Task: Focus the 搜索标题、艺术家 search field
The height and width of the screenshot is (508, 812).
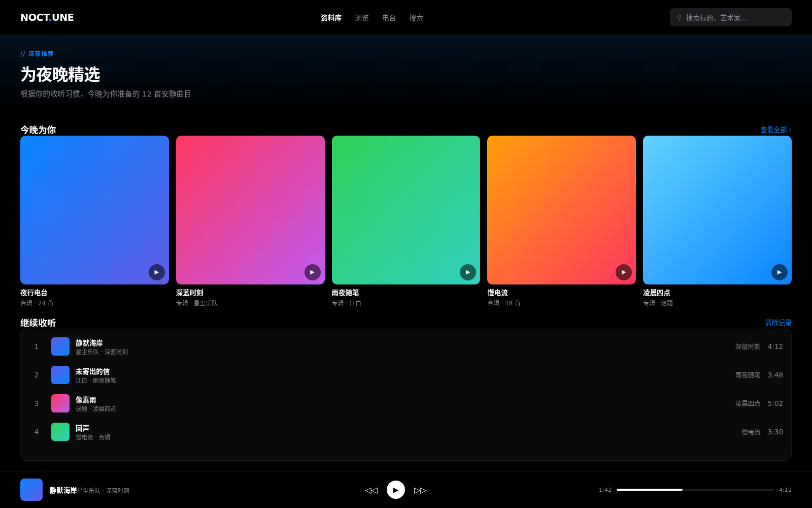Action: [x=731, y=17]
